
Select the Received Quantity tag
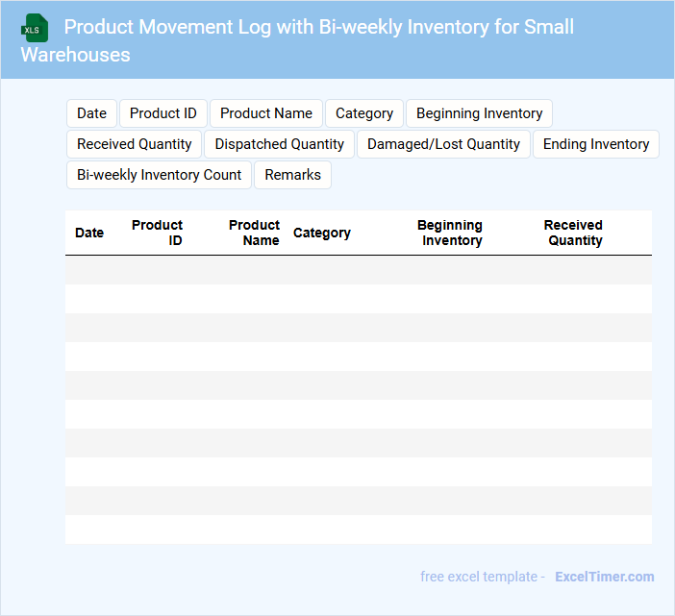point(135,144)
